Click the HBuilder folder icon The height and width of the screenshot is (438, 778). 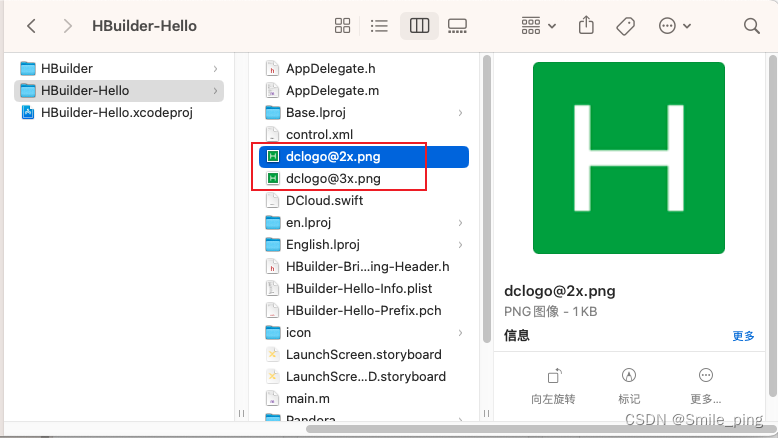[28, 68]
